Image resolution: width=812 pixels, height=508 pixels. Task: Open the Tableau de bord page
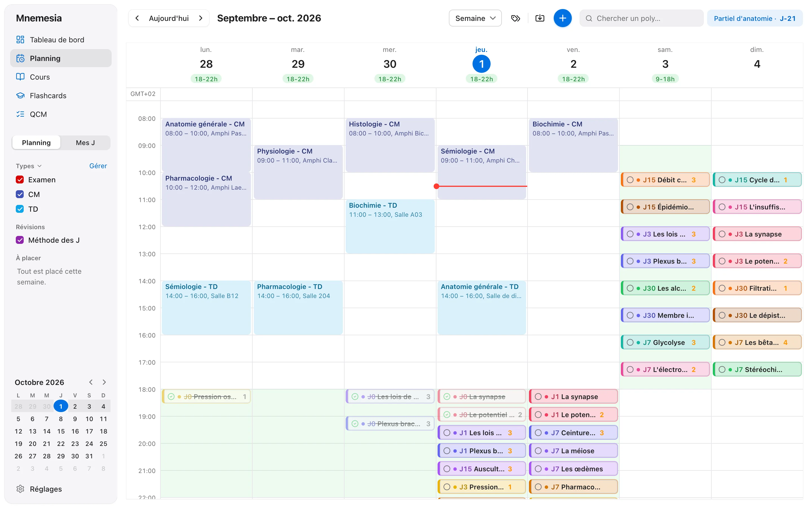[61, 40]
